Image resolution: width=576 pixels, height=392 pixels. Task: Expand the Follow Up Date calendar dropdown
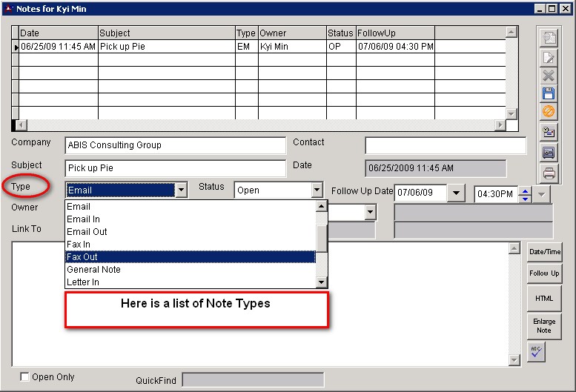457,194
